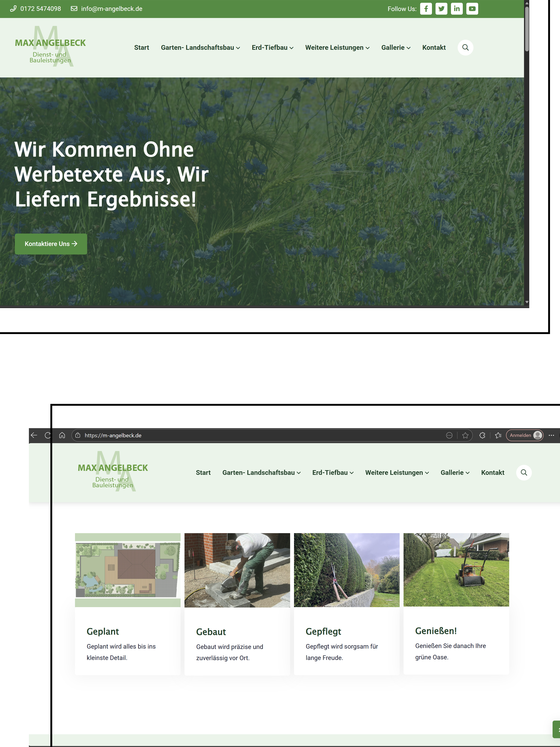Open the Facebook social icon
Image resolution: width=560 pixels, height=747 pixels.
coord(426,9)
